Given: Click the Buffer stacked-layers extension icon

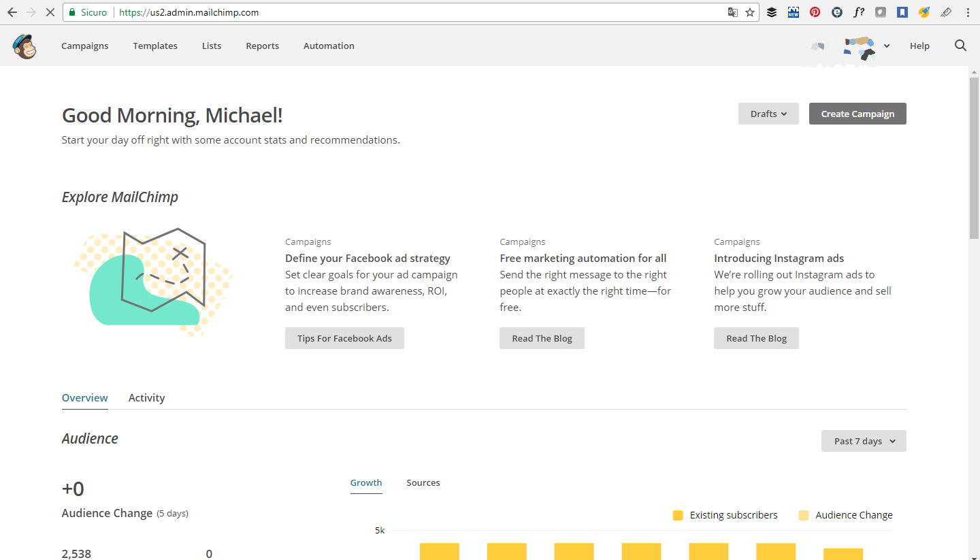Looking at the screenshot, I should click(x=772, y=12).
